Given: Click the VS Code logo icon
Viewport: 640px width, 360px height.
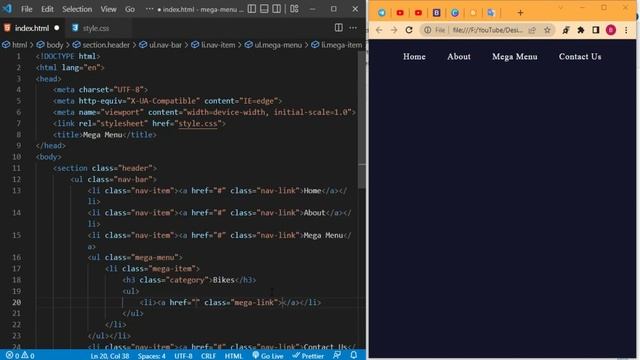Looking at the screenshot, I should point(7,9).
